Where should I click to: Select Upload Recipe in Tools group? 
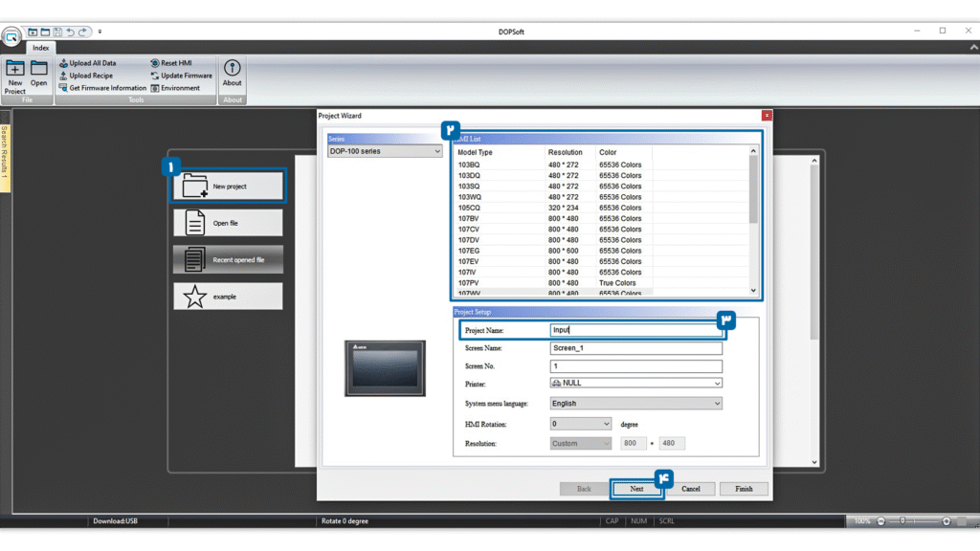90,76
